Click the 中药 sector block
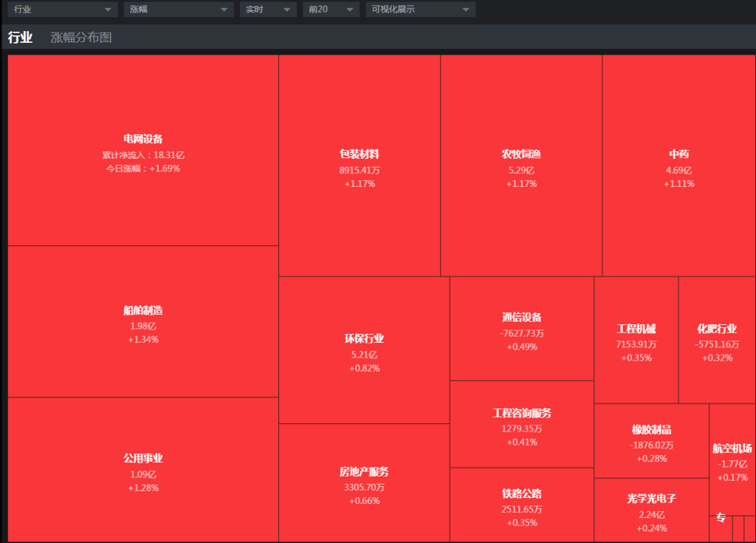The height and width of the screenshot is (543, 756). click(x=678, y=167)
